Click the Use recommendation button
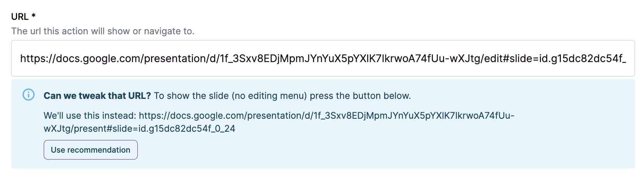The image size is (644, 179). point(91,150)
